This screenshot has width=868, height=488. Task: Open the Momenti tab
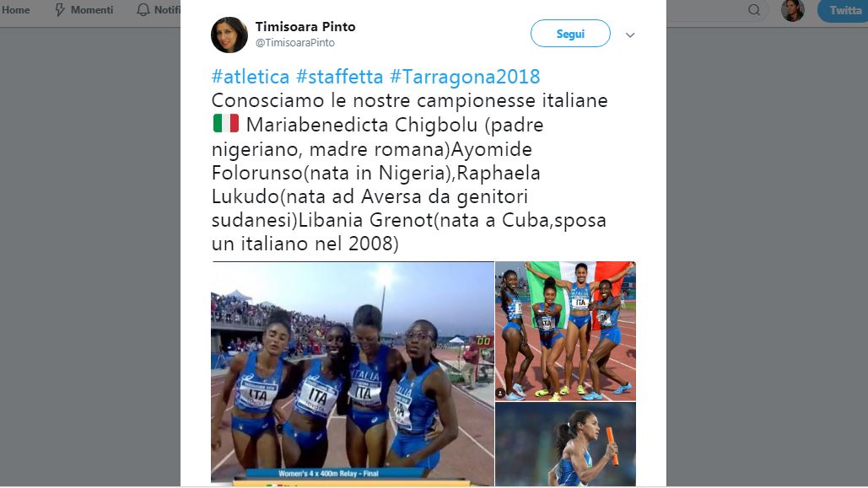tap(84, 10)
